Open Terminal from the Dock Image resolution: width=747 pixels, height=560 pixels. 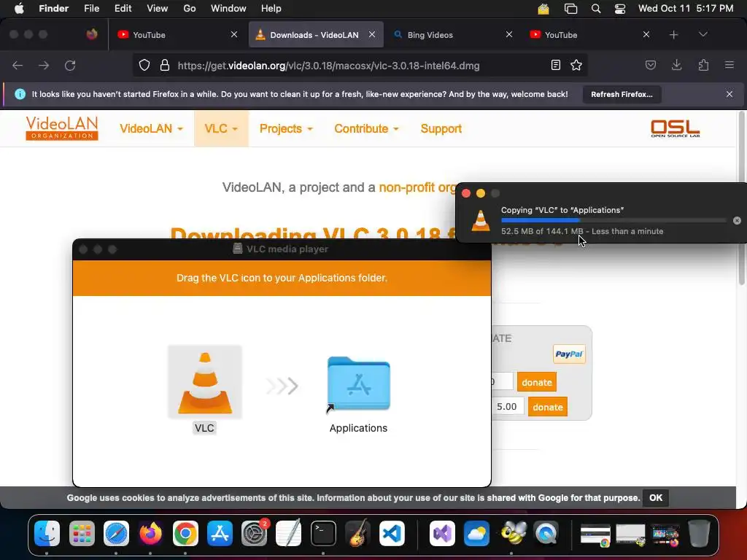pyautogui.click(x=323, y=533)
